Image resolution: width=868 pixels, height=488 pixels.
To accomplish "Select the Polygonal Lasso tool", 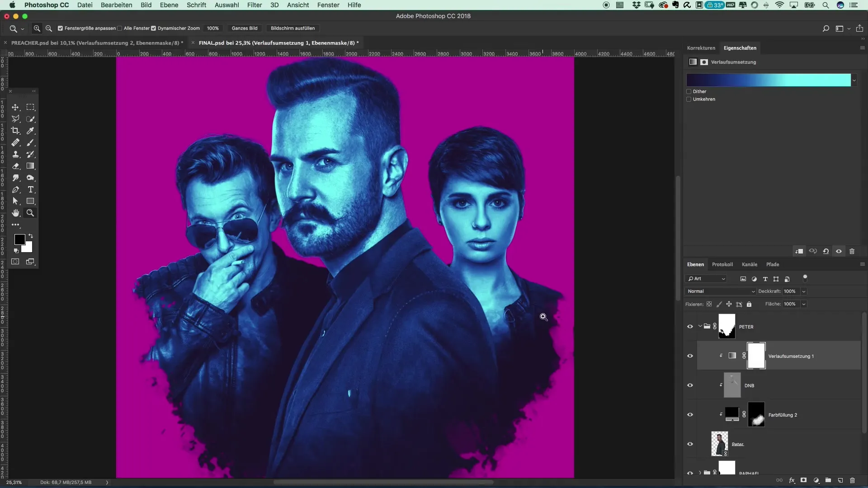I will click(x=15, y=119).
